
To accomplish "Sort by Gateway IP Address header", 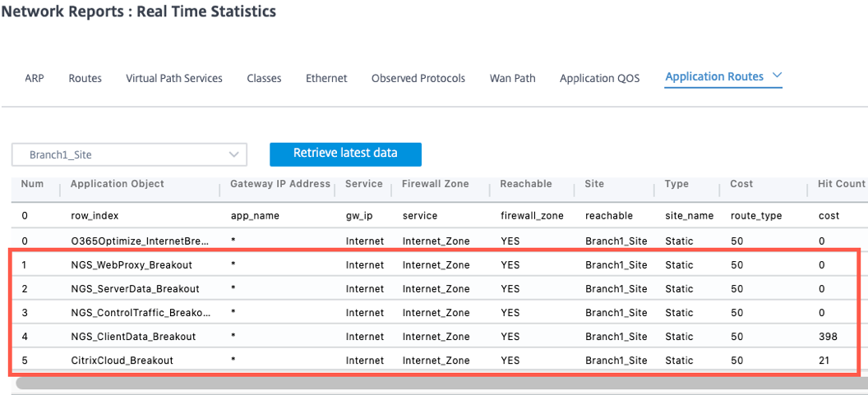I will [280, 184].
